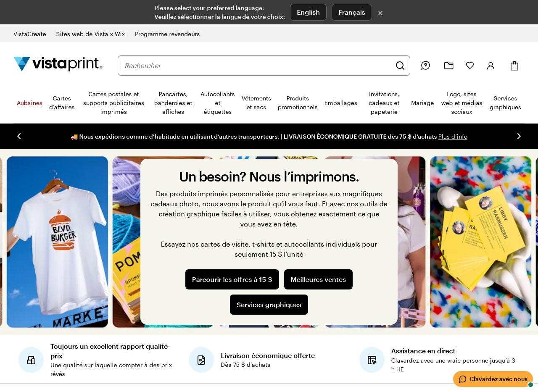Open the BLVD Burger t-shirt image
Viewport: 538px width, 392px height.
57,242
